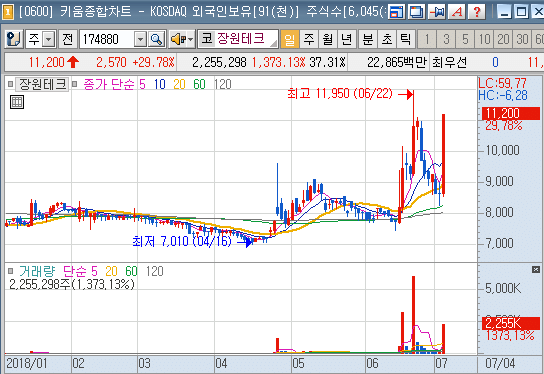Select interval 30 button
Image resolution: width=544 pixels, height=374 pixels.
click(522, 39)
